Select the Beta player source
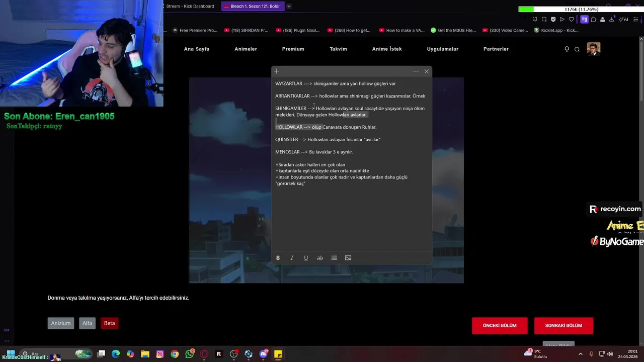Screen dimensions: 644x362 click(110, 323)
